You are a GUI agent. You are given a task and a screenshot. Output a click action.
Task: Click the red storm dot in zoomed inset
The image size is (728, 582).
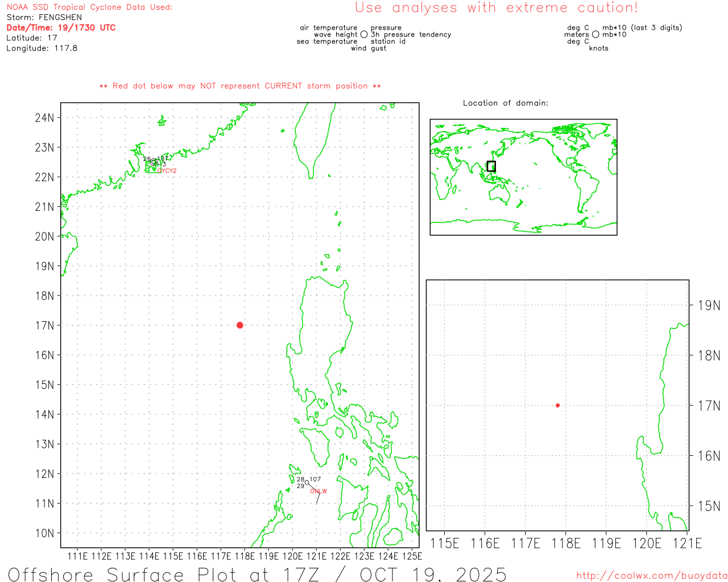click(x=557, y=405)
